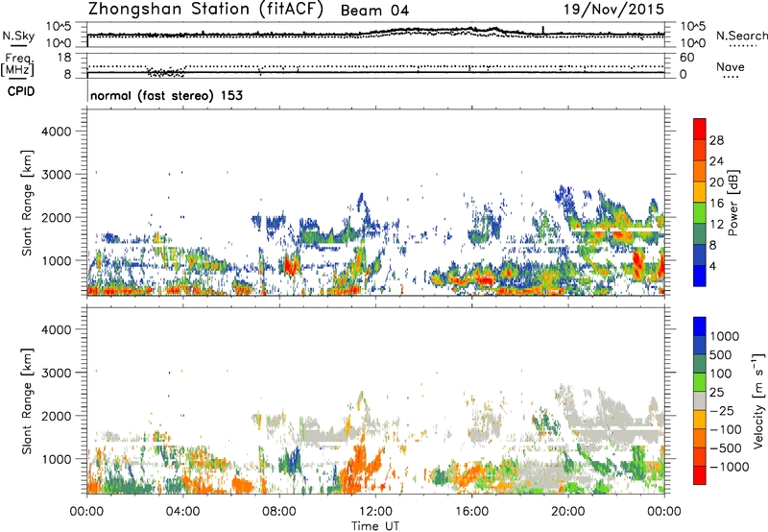Click the "1000" range tick in power panel
Image resolution: width=768 pixels, height=532 pixels.
tap(57, 260)
